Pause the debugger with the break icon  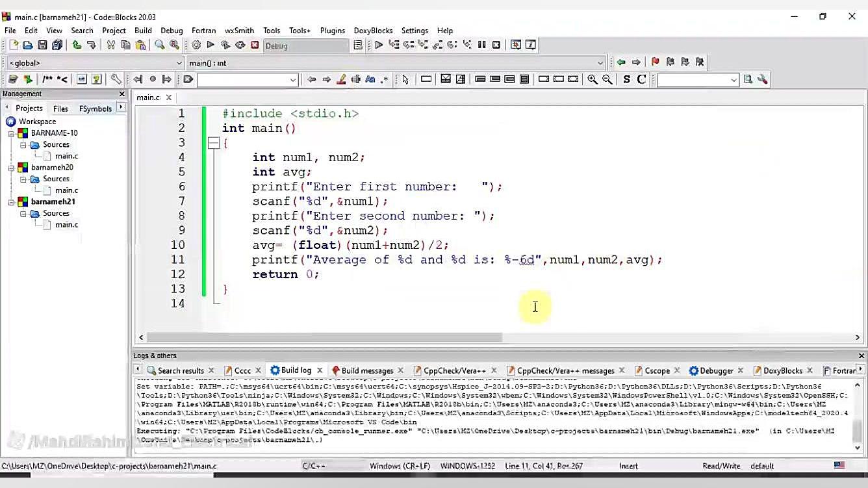481,45
